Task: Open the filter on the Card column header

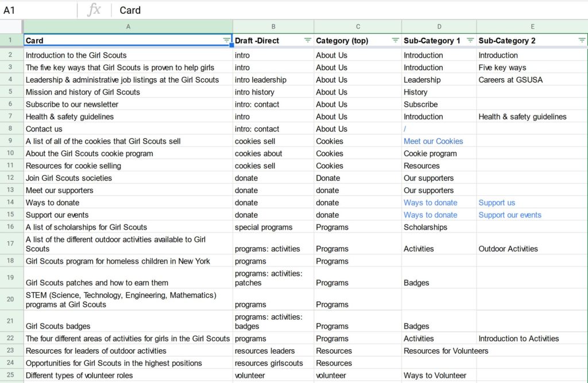Action: [226, 40]
